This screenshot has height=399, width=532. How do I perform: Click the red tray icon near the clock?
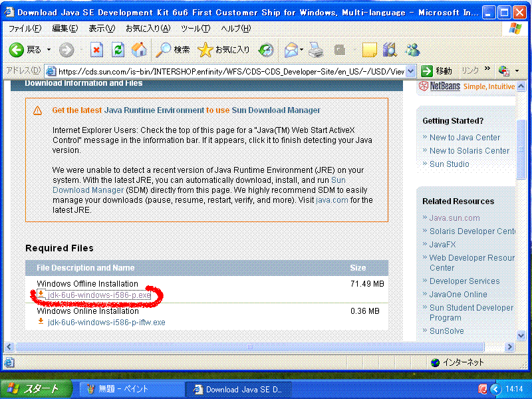(x=483, y=389)
